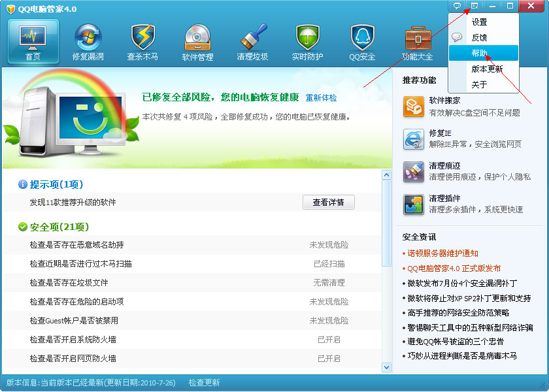The height and width of the screenshot is (392, 549).
Task: Open the 首页 home toolbar icon
Action: (x=33, y=42)
